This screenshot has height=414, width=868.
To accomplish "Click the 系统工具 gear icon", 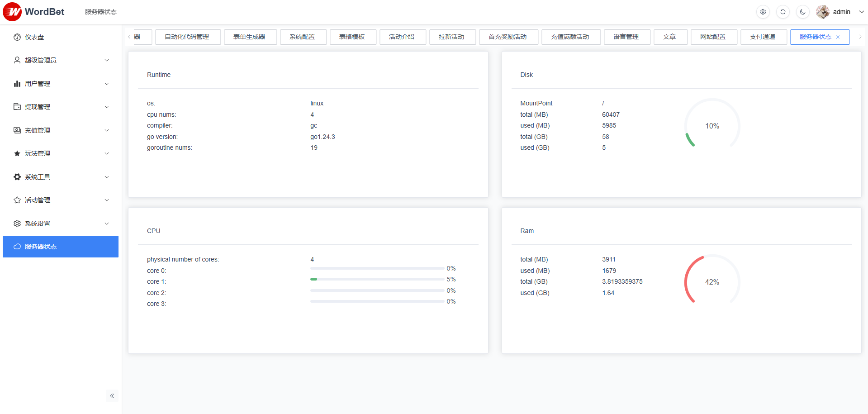I will coord(17,177).
